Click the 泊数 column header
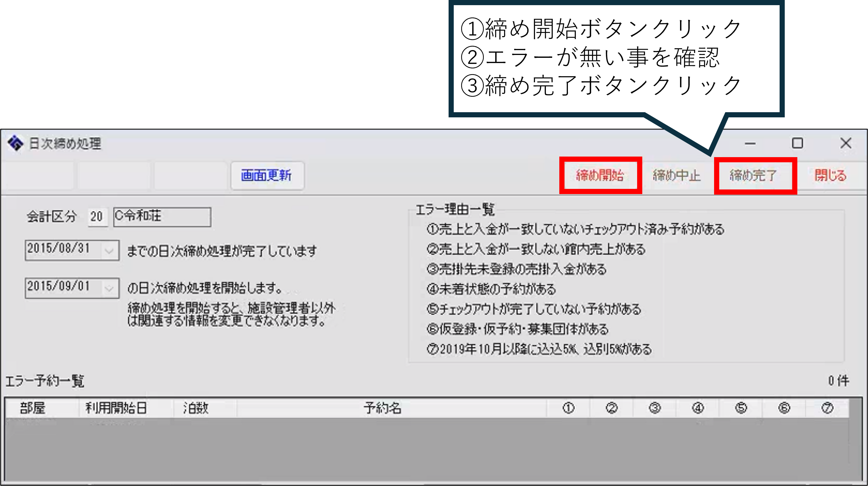 coord(196,408)
